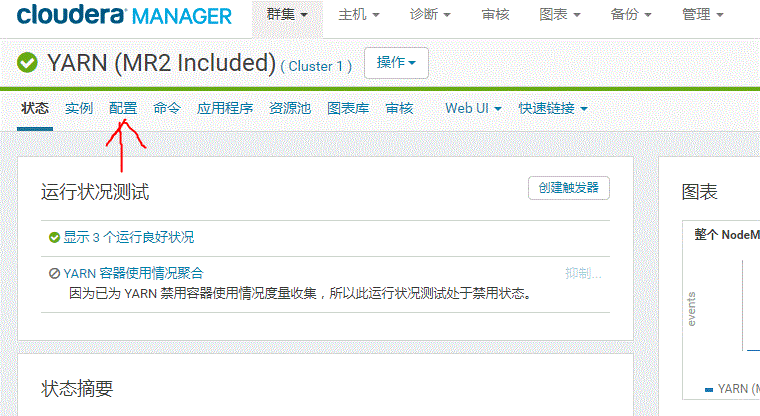Switch to the 图表库 tab
760x416 pixels.
[x=348, y=108]
